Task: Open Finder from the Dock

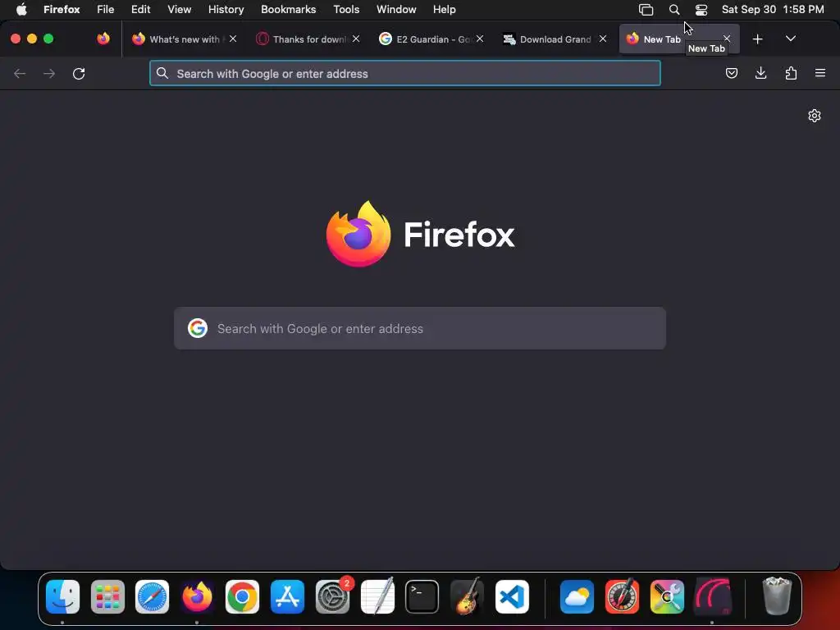Action: (62, 596)
